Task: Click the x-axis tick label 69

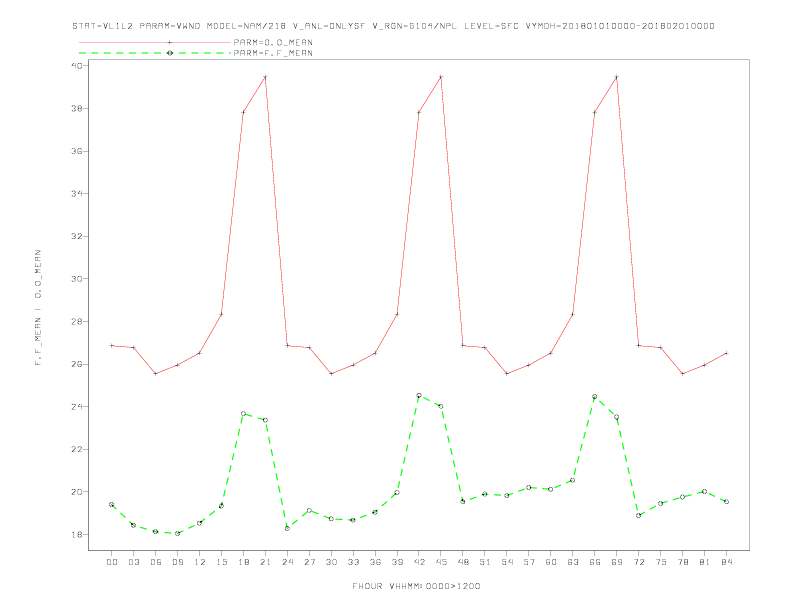Action: click(617, 562)
